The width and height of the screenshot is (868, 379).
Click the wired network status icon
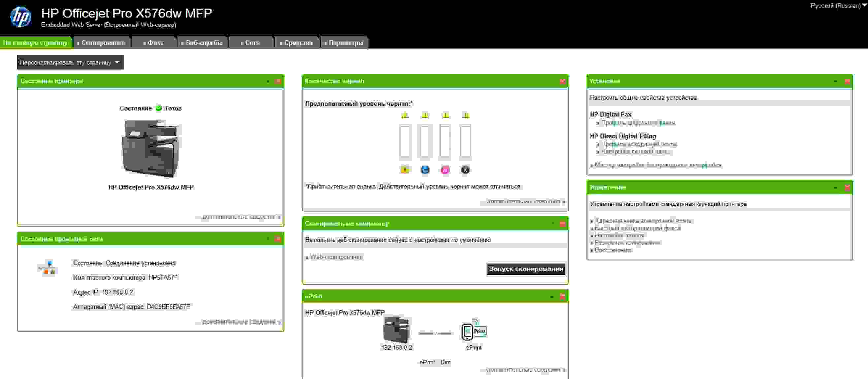coord(48,268)
